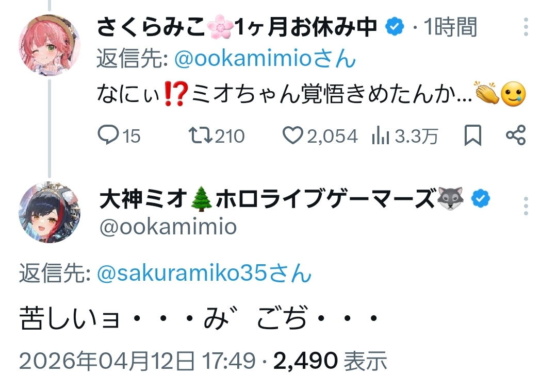
Task: Click the 1時間 timestamp on Miko's reply
Action: pyautogui.click(x=450, y=27)
